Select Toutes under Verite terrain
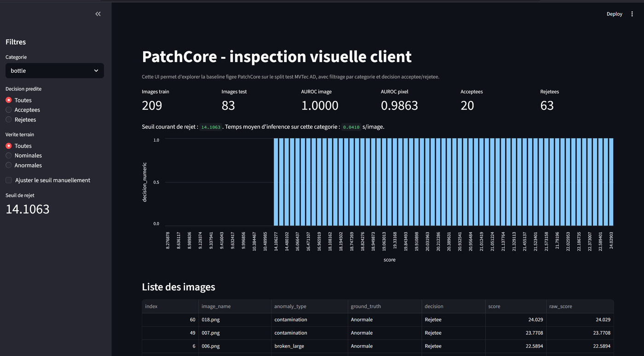This screenshot has height=356, width=644. point(19,146)
